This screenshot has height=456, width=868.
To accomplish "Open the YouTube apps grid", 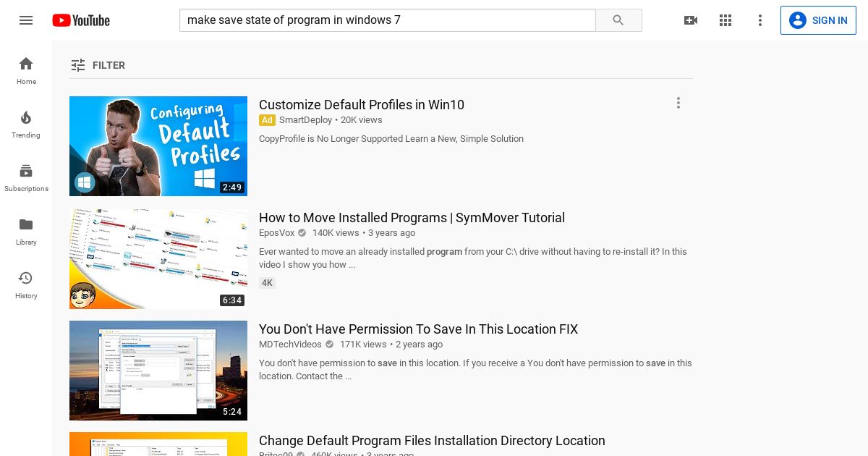I will click(726, 20).
